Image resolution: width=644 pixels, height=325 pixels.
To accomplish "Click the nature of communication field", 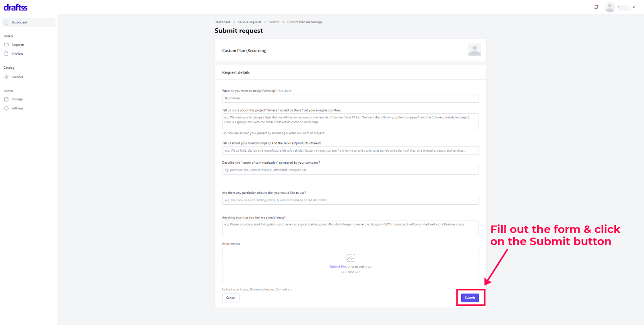I will (x=350, y=170).
